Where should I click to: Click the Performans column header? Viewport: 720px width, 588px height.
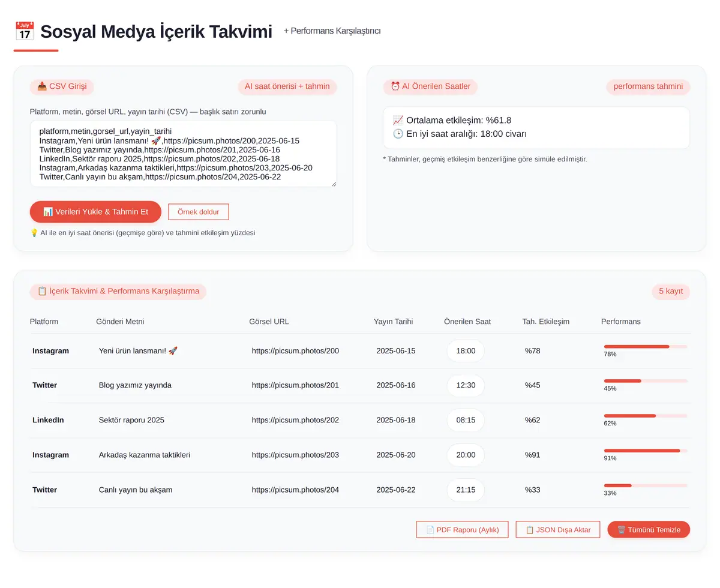click(x=621, y=322)
